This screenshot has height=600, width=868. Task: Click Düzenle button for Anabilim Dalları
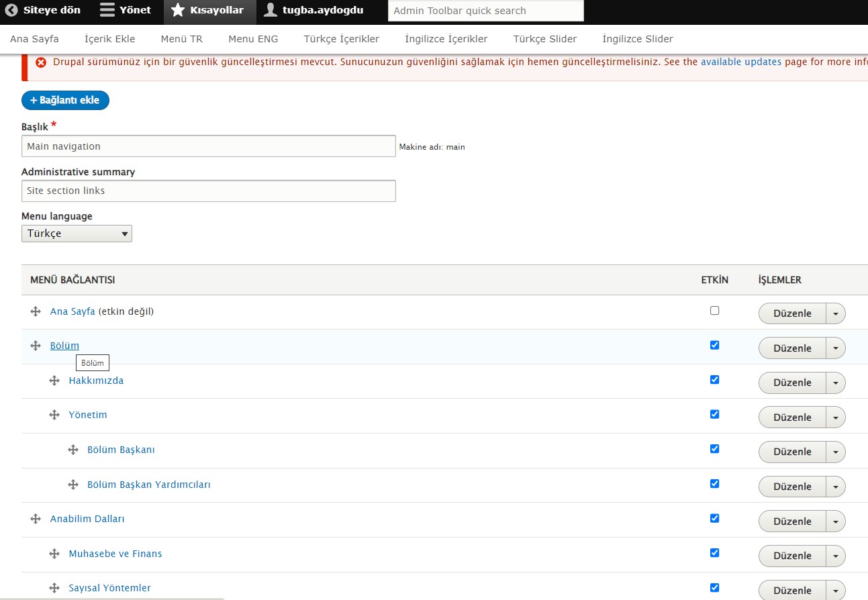point(792,521)
